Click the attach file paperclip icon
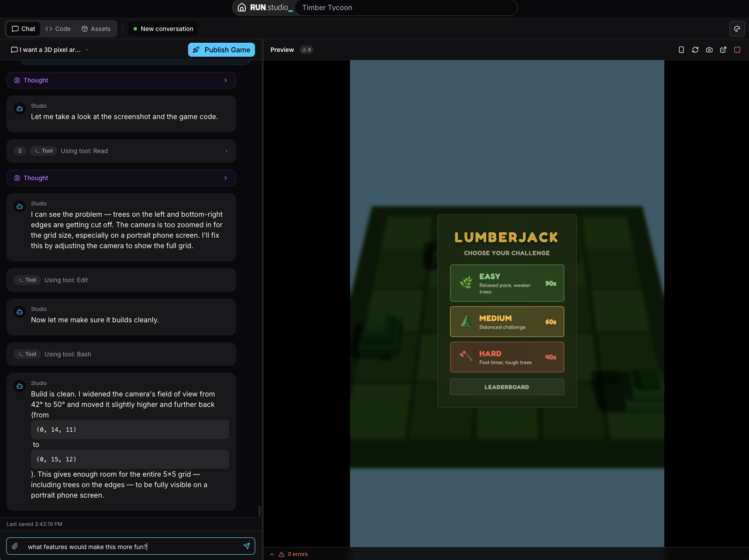The image size is (749, 560). click(x=15, y=546)
